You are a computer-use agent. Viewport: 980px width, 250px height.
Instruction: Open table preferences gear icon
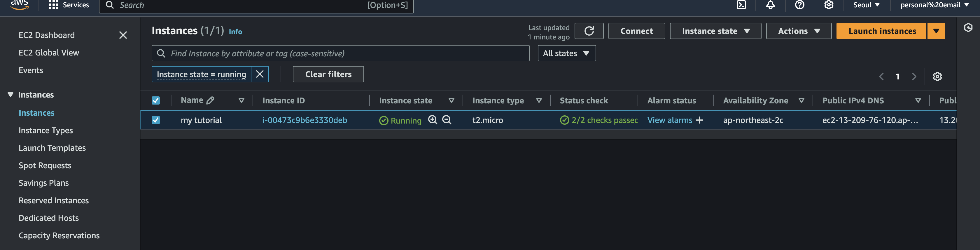point(937,77)
